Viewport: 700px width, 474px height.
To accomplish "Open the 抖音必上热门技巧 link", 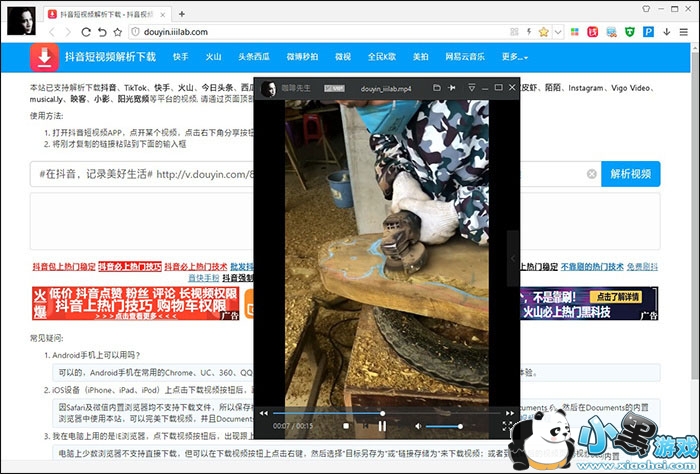I will [130, 266].
